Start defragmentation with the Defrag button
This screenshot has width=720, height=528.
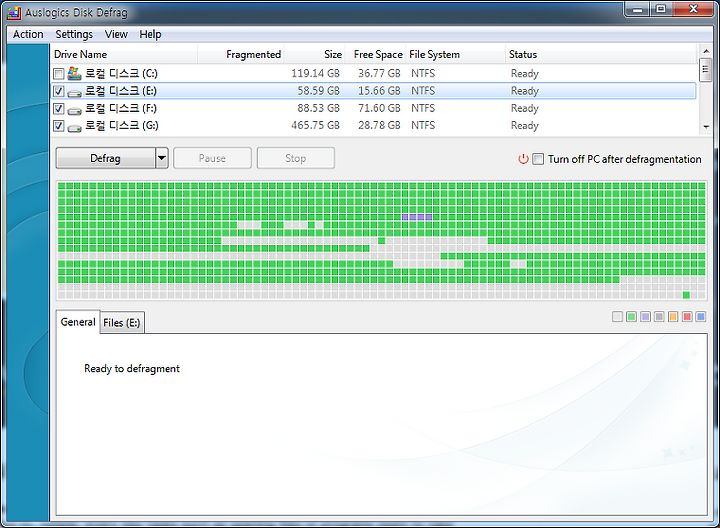[105, 158]
